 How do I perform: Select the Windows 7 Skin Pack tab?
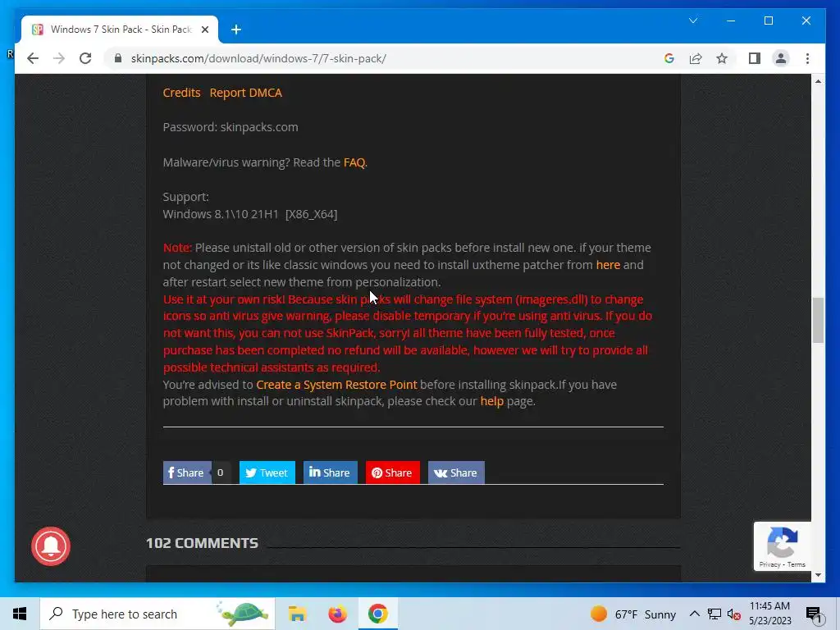pyautogui.click(x=120, y=30)
